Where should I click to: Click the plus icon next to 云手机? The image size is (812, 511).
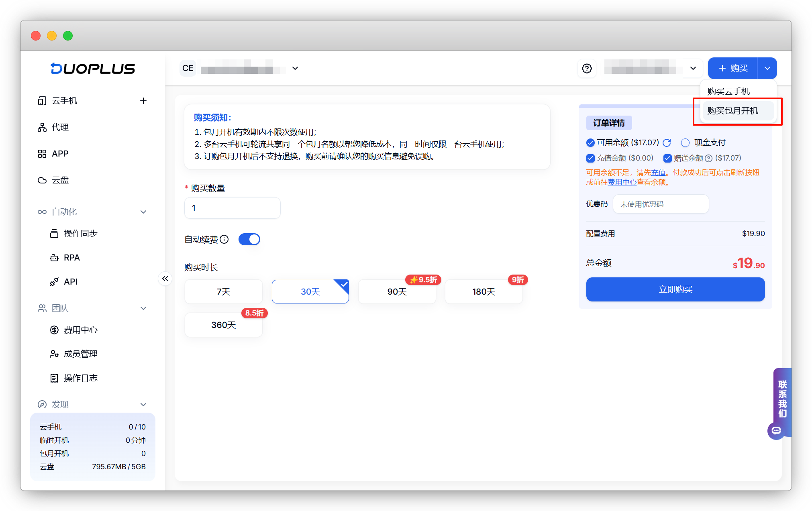[x=143, y=101]
